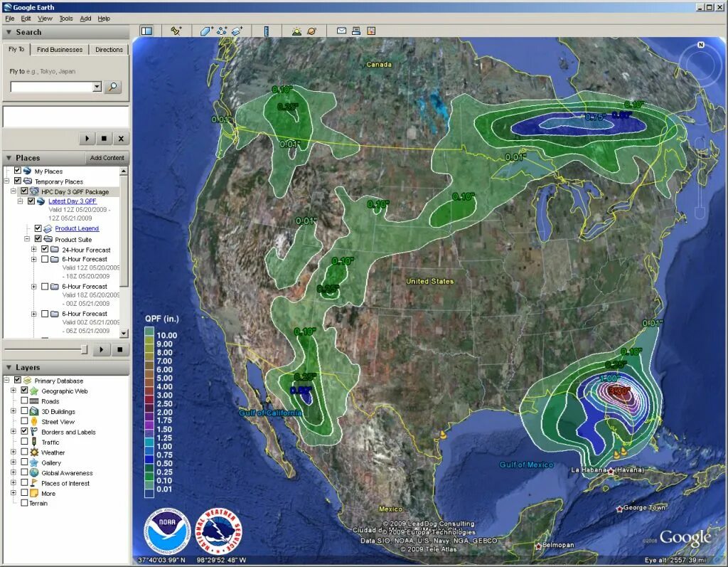Uncheck the 24-Hour Forecast checkbox
728x567 pixels.
pos(45,249)
